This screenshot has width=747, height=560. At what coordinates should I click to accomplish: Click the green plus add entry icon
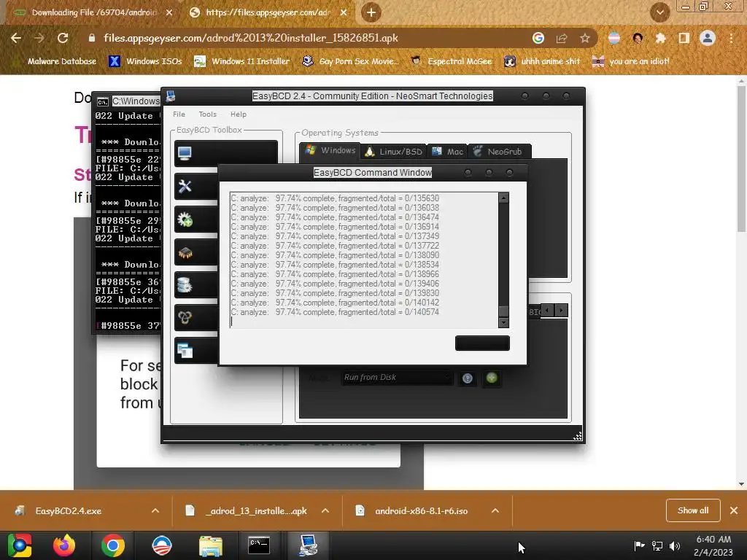492,378
